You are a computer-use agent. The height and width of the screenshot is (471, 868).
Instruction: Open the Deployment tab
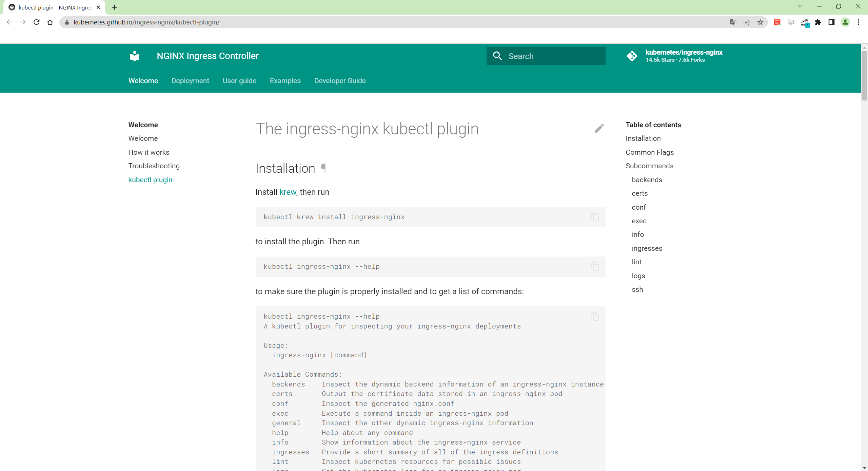pos(190,81)
